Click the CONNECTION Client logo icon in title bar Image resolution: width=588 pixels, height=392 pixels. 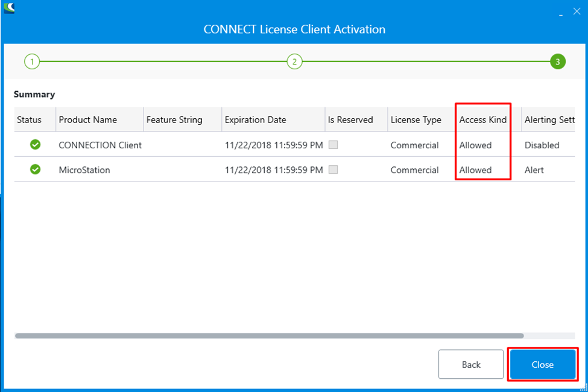9,7
